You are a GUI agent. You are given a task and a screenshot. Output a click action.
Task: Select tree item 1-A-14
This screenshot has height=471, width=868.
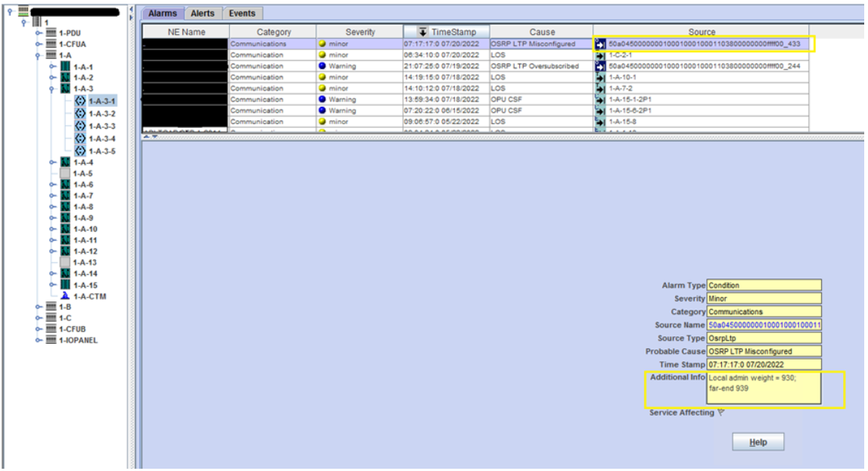pos(86,273)
